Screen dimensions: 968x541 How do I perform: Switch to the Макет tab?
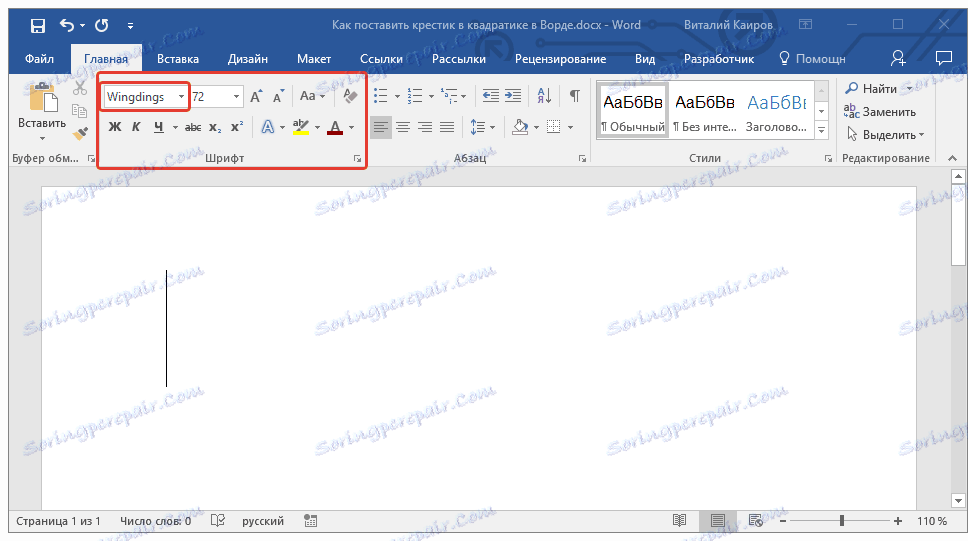(x=314, y=59)
